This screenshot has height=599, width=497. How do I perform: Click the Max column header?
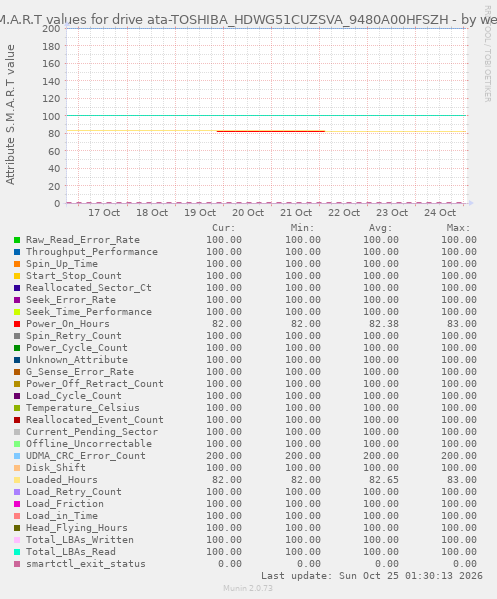[458, 228]
